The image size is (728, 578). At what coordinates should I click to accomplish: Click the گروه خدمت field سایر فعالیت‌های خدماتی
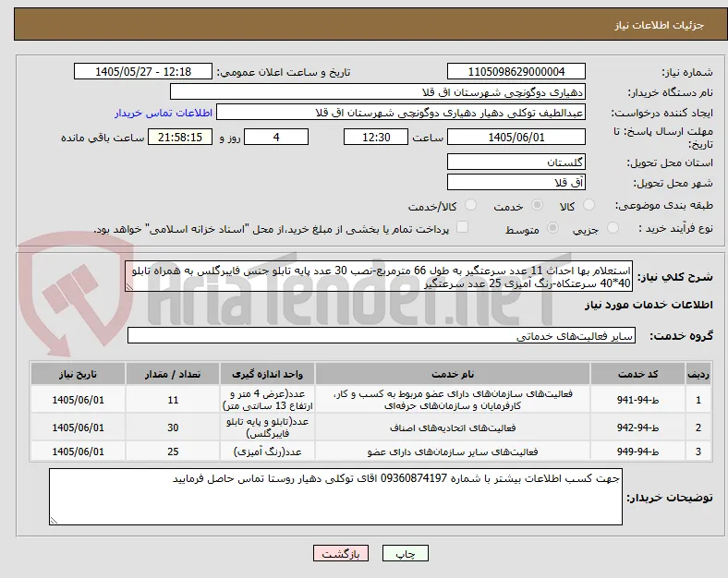(x=382, y=335)
